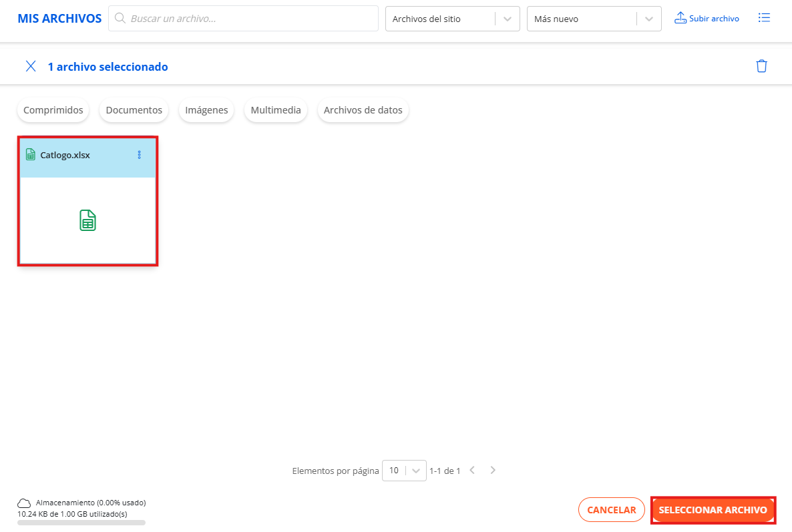Click the Almacenamiento (0.00% usado) text
This screenshot has height=532, width=792.
pos(91,503)
